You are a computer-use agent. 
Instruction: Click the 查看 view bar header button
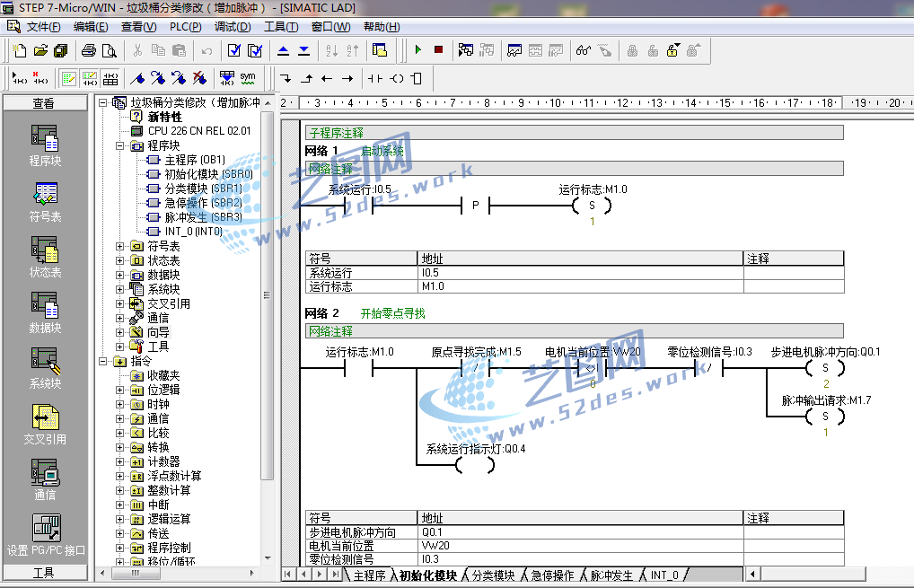tap(45, 103)
